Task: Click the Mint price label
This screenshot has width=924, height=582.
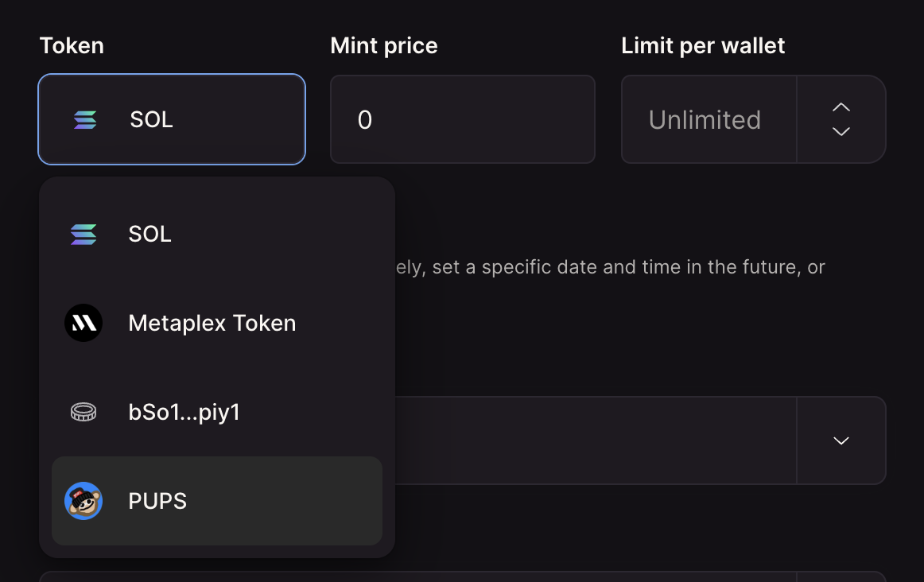Action: pyautogui.click(x=383, y=46)
